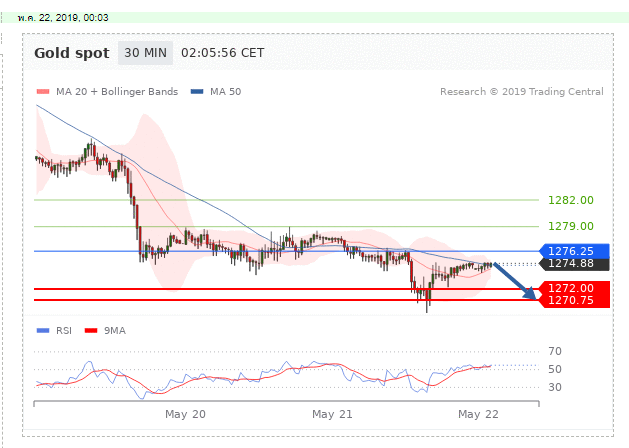Click the May 20 date axis label

pos(185,414)
